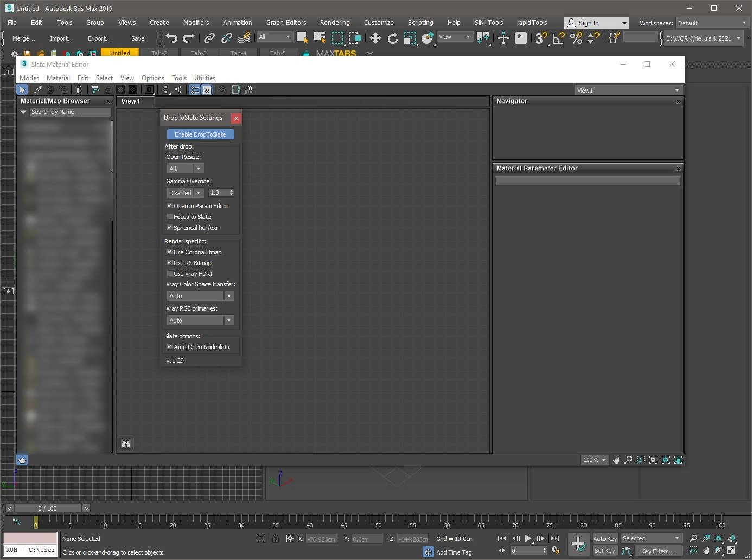752x560 pixels.
Task: Click the Merge... button
Action: pyautogui.click(x=23, y=38)
